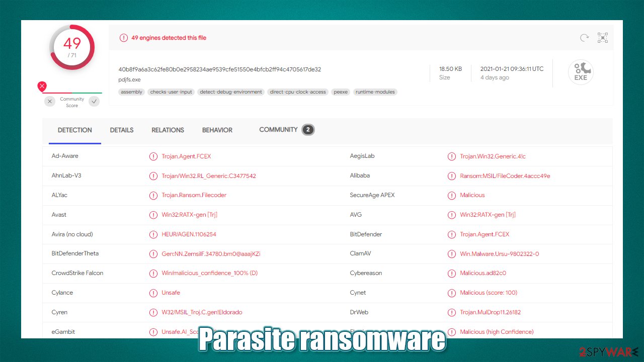Open the RELATIONS tab
Viewport: 644px width, 362px height.
[x=168, y=130]
